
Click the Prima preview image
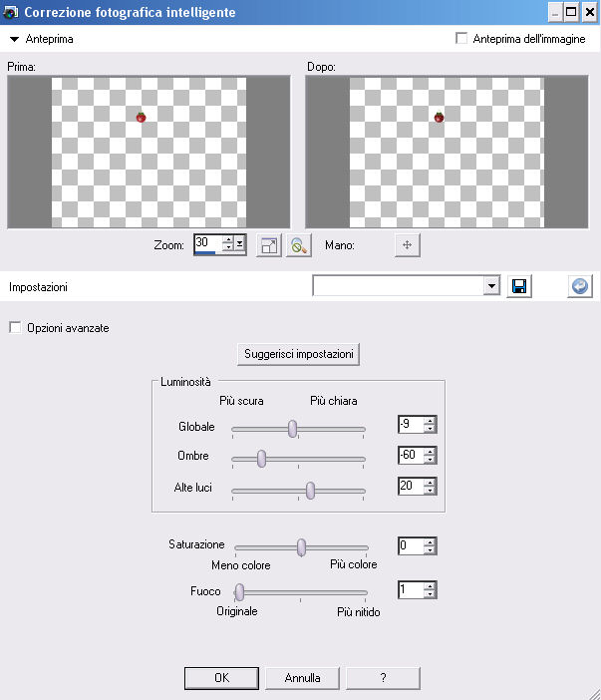pyautogui.click(x=149, y=152)
